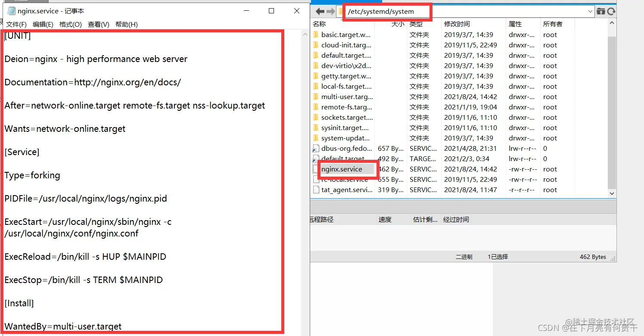644x336 pixels.
Task: Click the Notepad icon in title bar
Action: pyautogui.click(x=11, y=11)
